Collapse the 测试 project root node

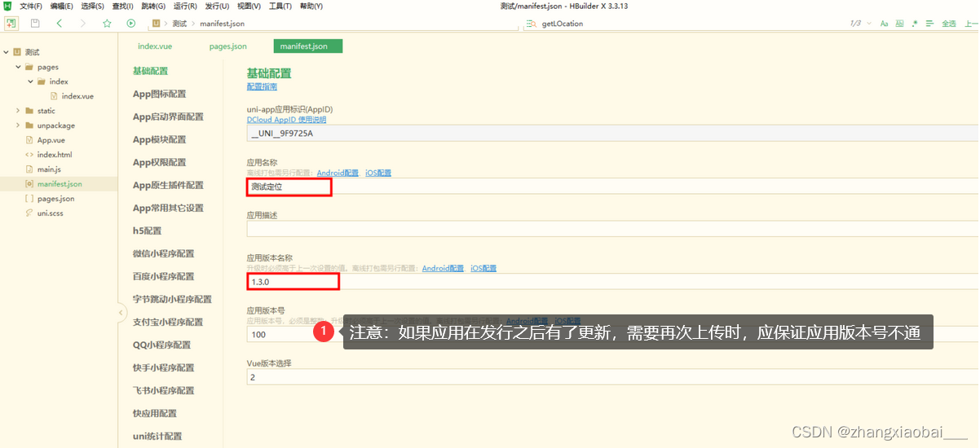click(7, 52)
